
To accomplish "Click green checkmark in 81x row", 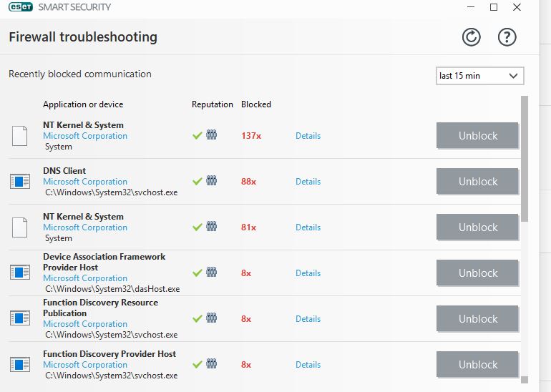I will click(x=197, y=227).
